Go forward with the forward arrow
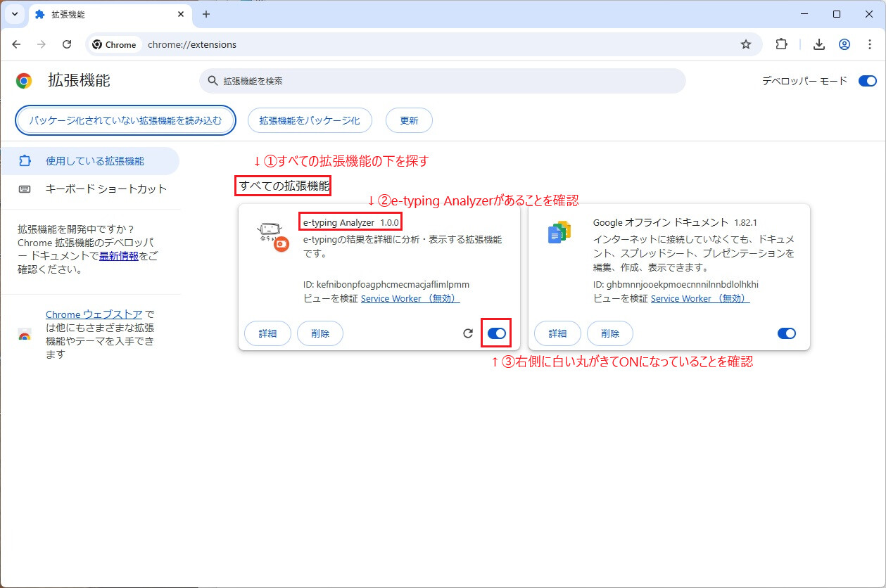This screenshot has height=588, width=886. (42, 44)
